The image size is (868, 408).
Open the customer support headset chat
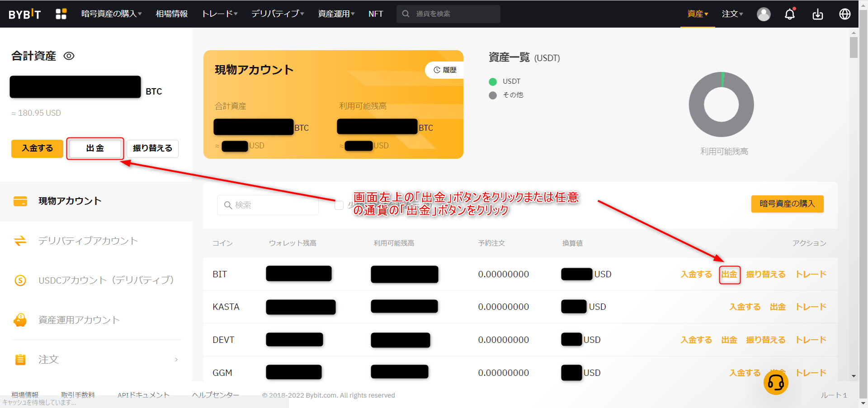(x=776, y=382)
